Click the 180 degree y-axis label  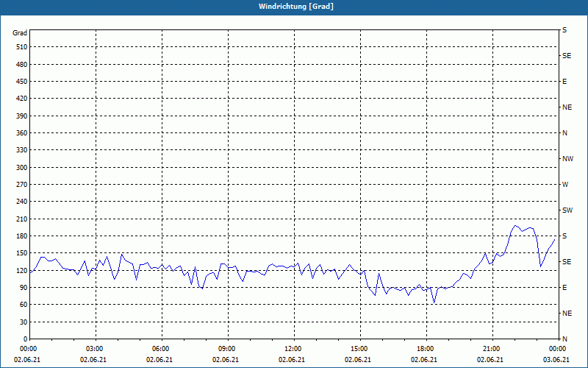click(21, 236)
